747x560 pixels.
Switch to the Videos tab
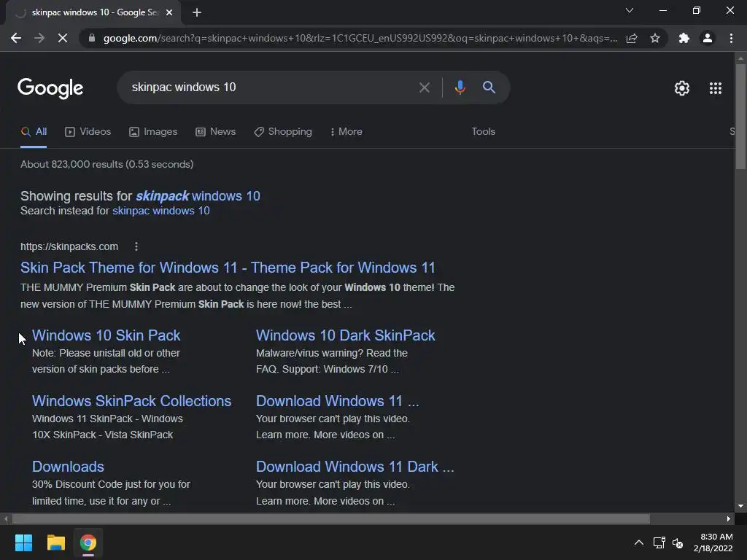[88, 131]
